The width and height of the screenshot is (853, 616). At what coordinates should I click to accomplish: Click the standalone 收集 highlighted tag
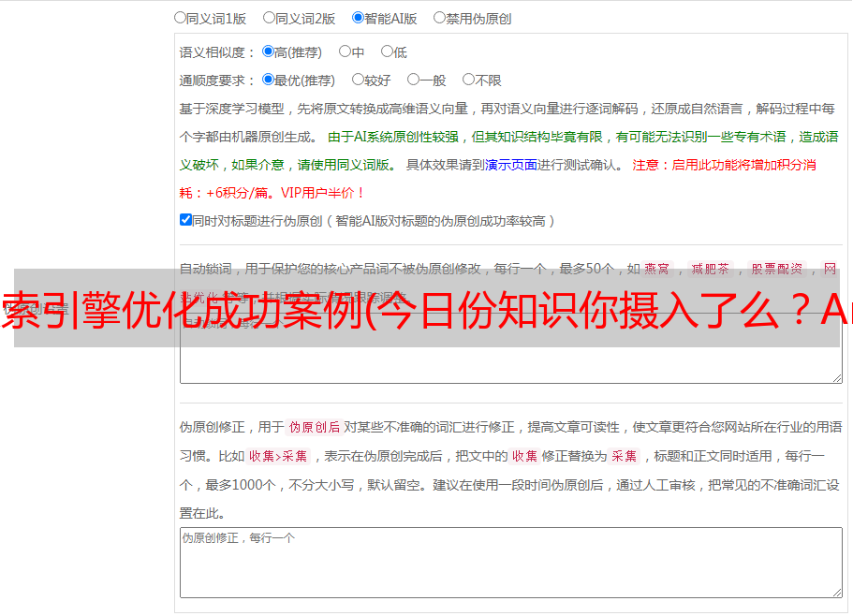[x=524, y=456]
